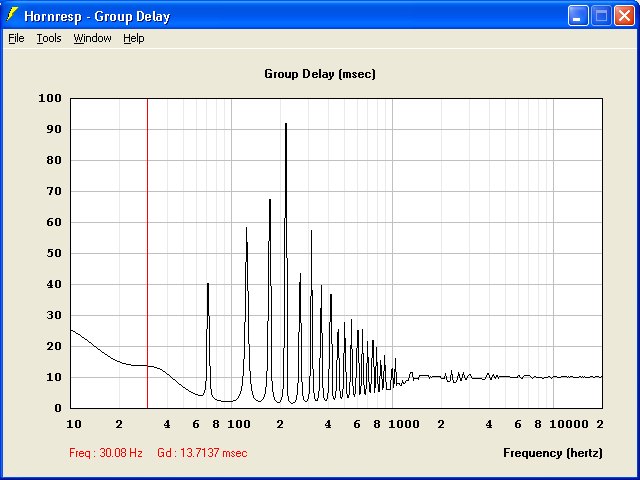This screenshot has width=640, height=480.
Task: Click the '1000' x-axis label
Action: tap(404, 424)
